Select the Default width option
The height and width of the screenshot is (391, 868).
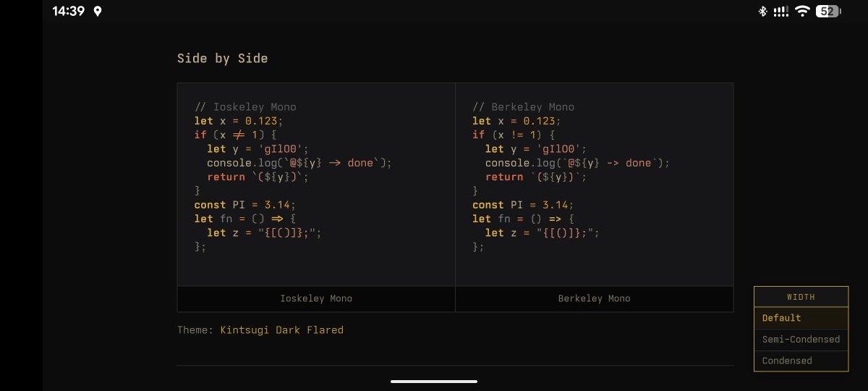pos(801,318)
